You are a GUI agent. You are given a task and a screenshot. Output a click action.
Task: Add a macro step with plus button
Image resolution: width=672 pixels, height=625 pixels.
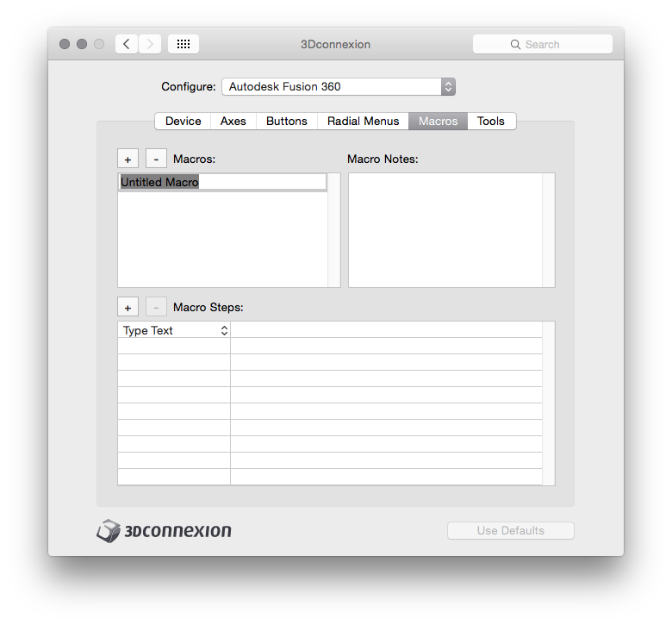(128, 308)
